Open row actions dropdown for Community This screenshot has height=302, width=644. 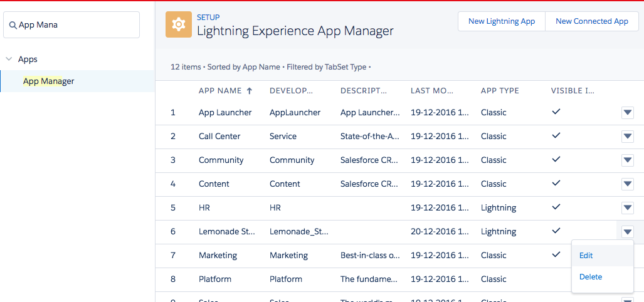point(627,160)
